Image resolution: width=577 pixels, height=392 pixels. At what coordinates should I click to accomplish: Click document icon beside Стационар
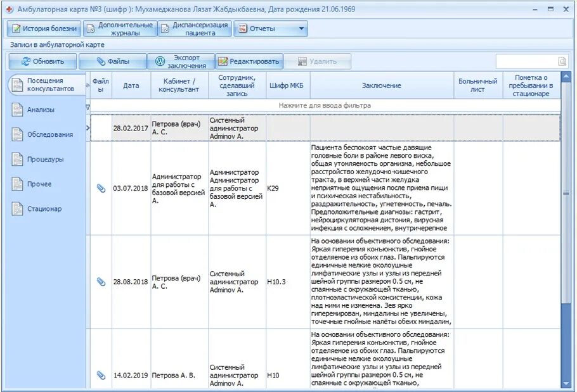tap(17, 209)
